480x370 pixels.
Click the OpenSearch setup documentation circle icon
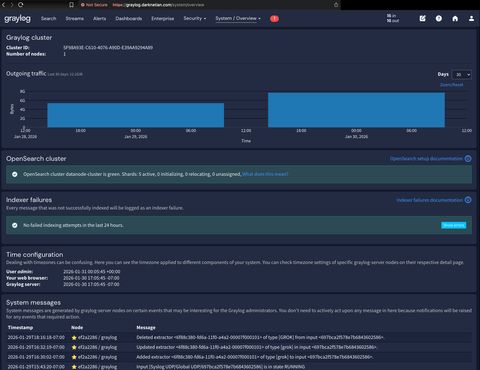click(468, 159)
